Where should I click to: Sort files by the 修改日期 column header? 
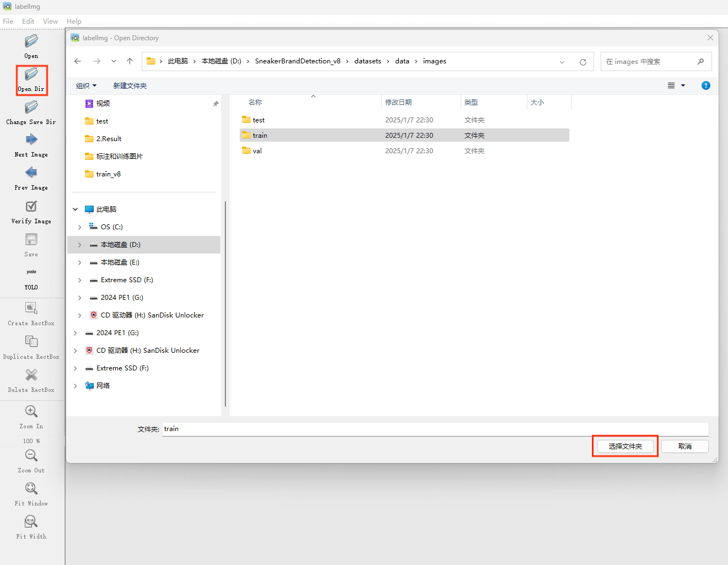[398, 103]
